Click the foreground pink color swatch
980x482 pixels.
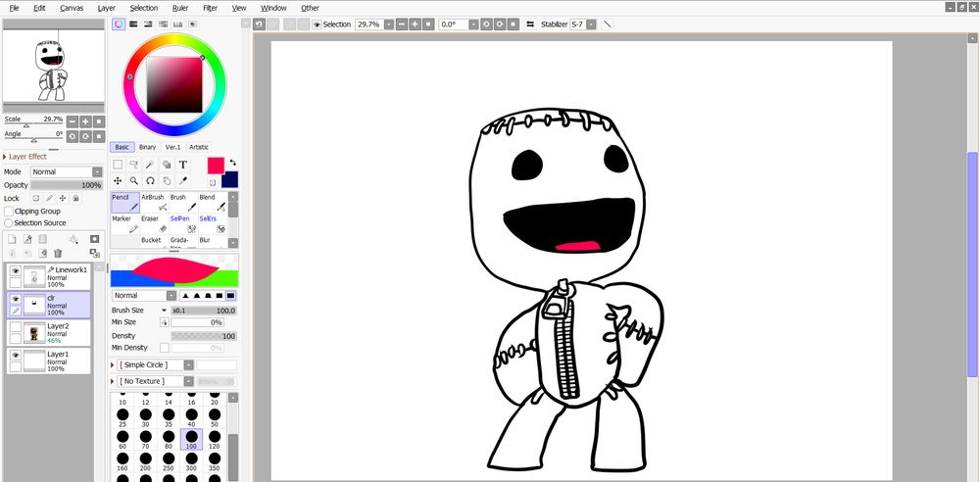216,166
